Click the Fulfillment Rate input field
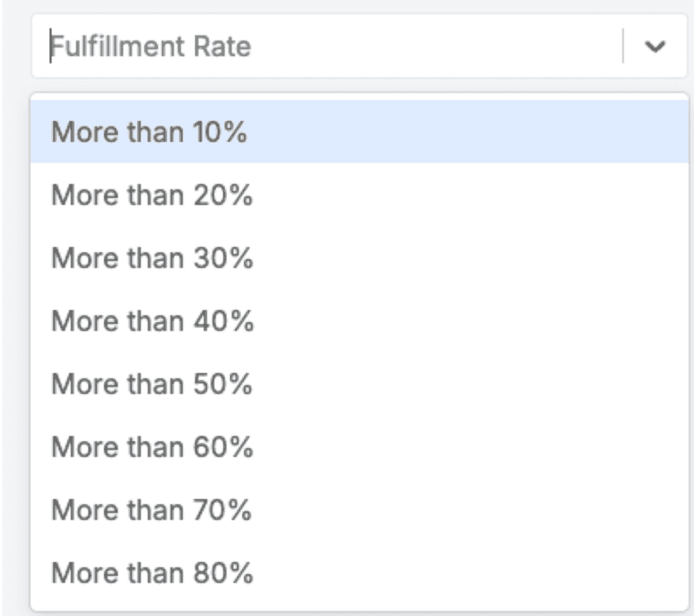Image resolution: width=694 pixels, height=616 pixels. click(327, 47)
